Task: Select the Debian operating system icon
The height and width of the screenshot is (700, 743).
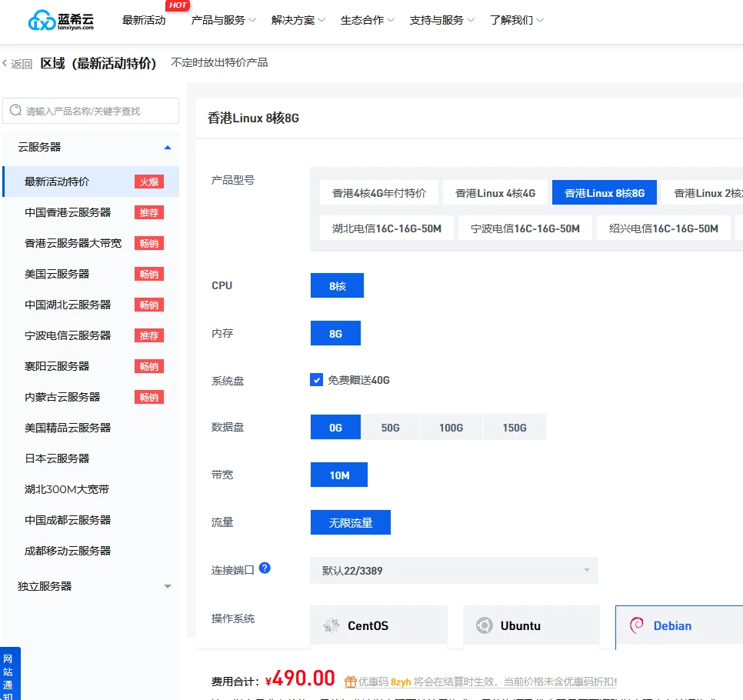Action: (637, 625)
